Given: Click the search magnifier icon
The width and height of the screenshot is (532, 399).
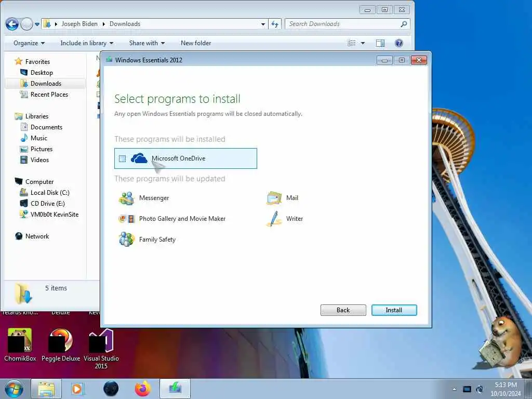Looking at the screenshot, I should pos(404,24).
